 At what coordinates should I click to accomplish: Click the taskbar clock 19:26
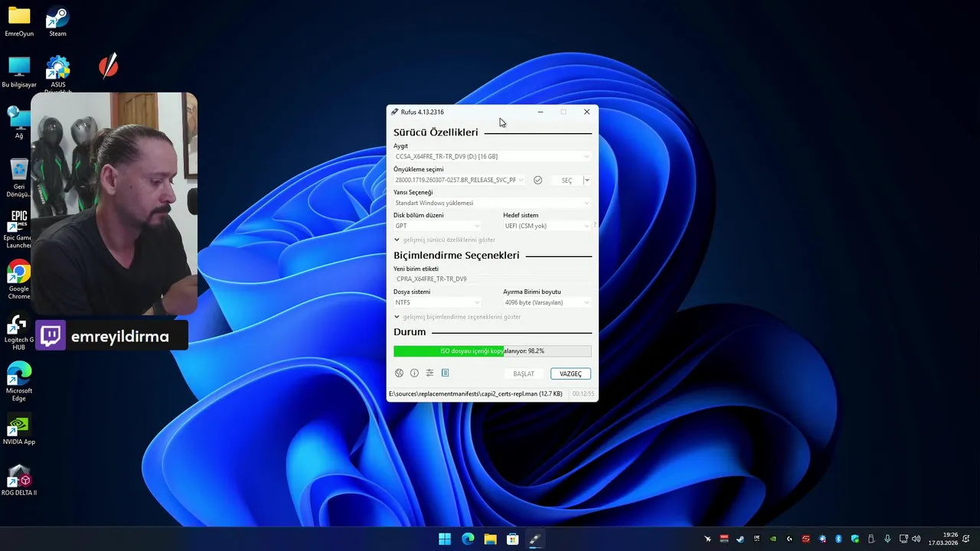coord(950,535)
